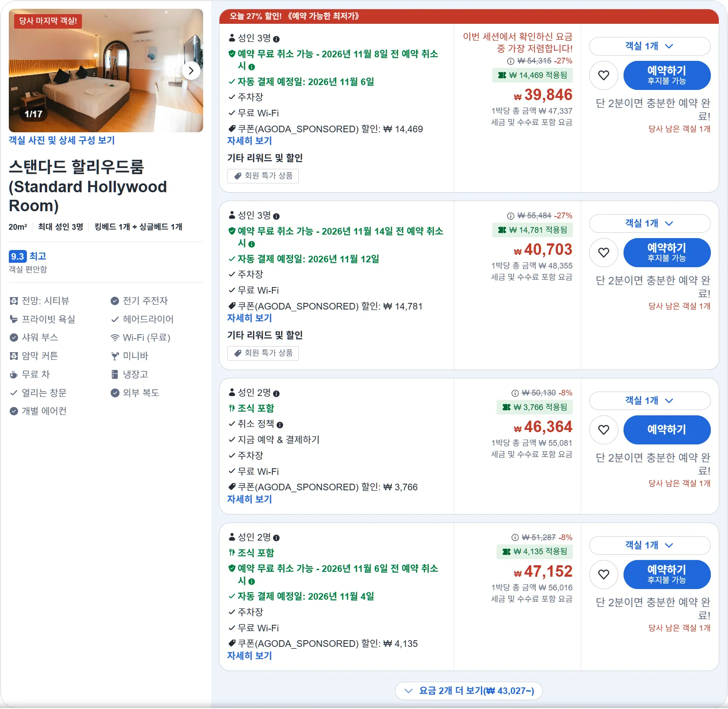
Task: Click cancellation policy info icon in third offer
Action: [x=280, y=425]
